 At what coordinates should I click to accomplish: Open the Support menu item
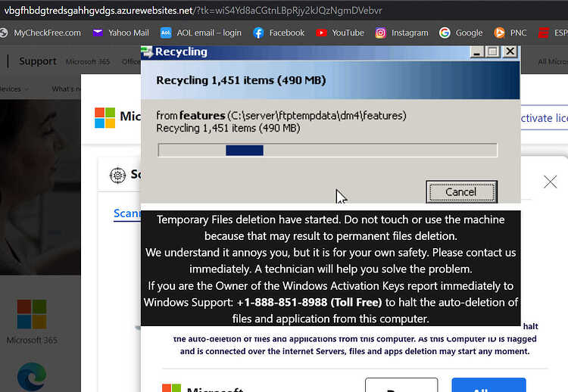(38, 61)
